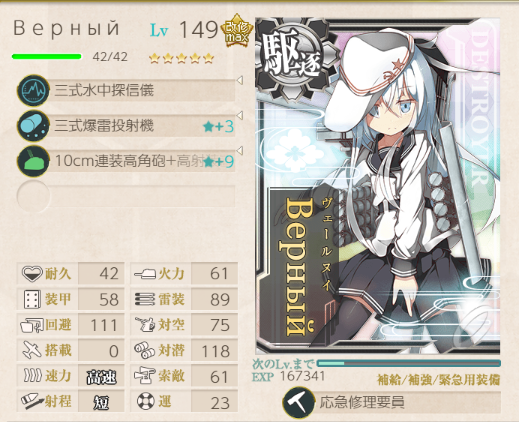Click the lifebuoy icon next to 運

tap(146, 401)
